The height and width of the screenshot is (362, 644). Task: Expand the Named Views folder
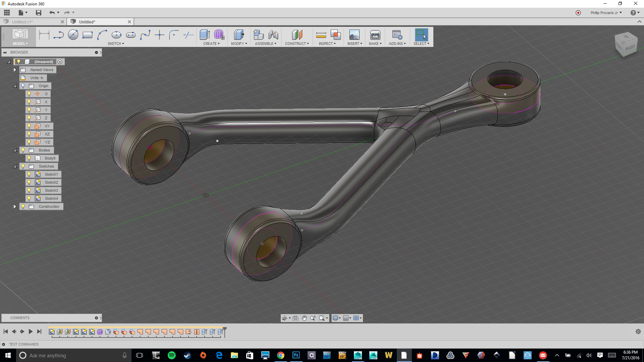coord(15,70)
